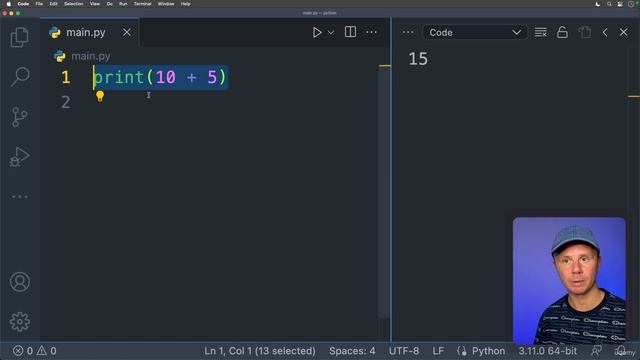Screen dimensions: 640x360
Task: Open output panel ellipsis menu
Action: pos(408,32)
